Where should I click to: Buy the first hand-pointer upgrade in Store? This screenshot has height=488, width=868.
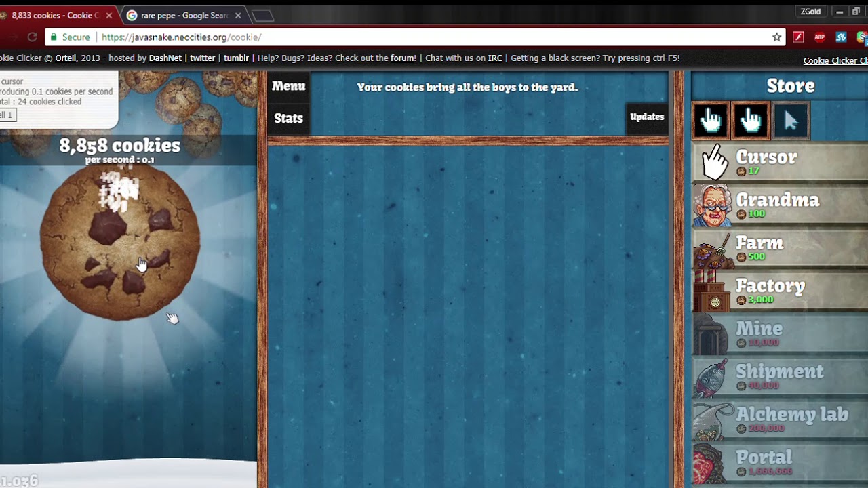[711, 121]
